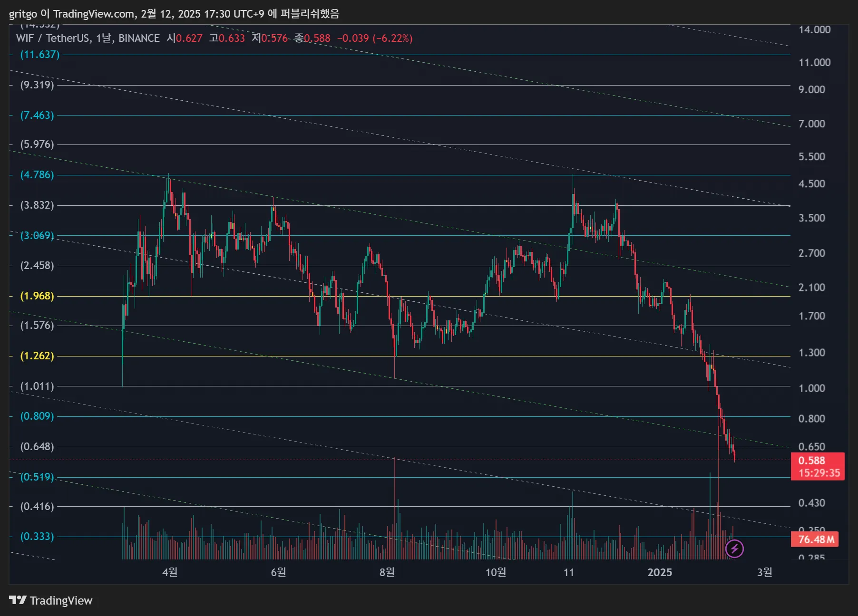858x616 pixels.
Task: Click the (11.637) level label
Action: click(x=40, y=55)
